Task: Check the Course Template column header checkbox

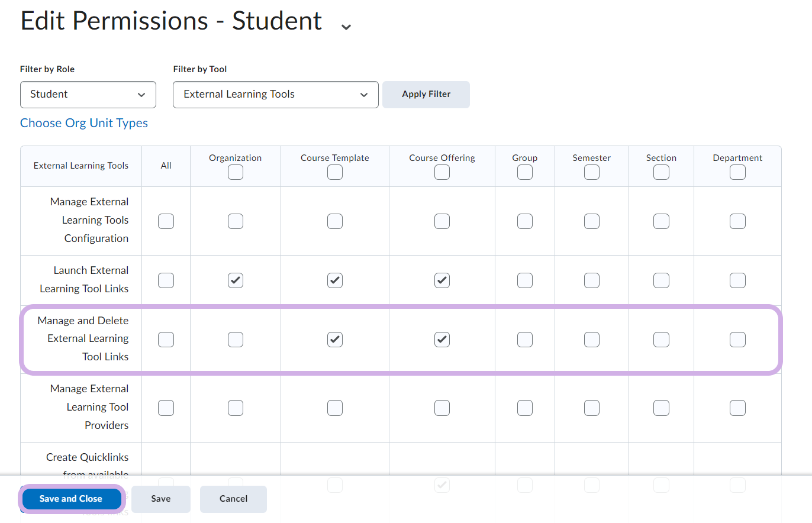Action: (x=335, y=172)
